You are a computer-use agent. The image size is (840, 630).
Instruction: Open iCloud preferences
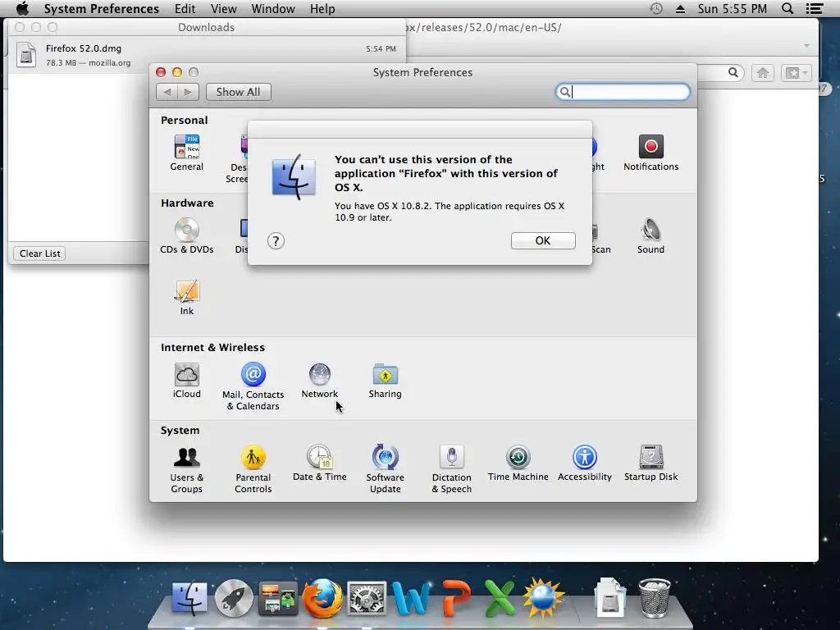(x=186, y=381)
